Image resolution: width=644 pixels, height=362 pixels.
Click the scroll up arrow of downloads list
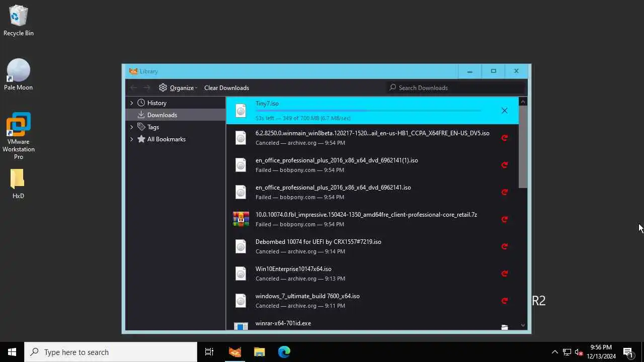523,102
